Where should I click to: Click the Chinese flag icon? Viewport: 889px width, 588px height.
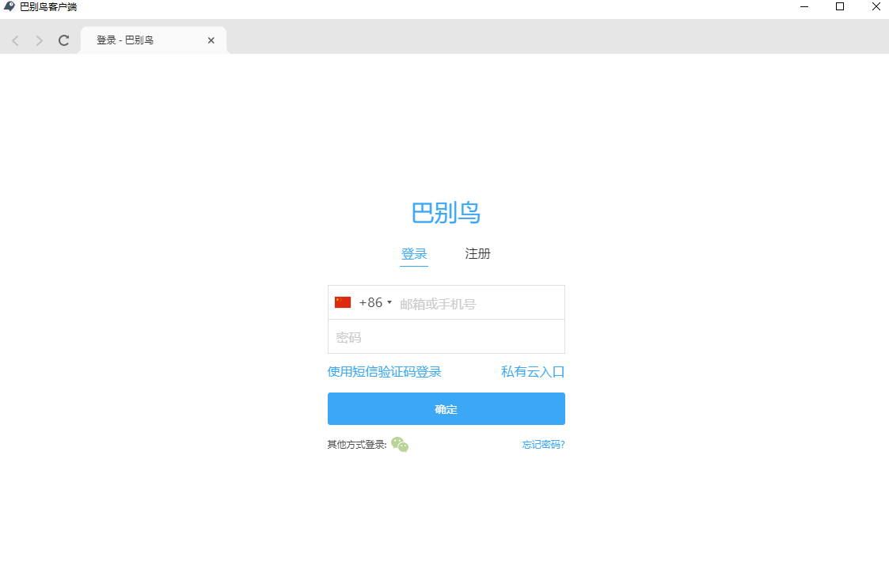pos(343,302)
